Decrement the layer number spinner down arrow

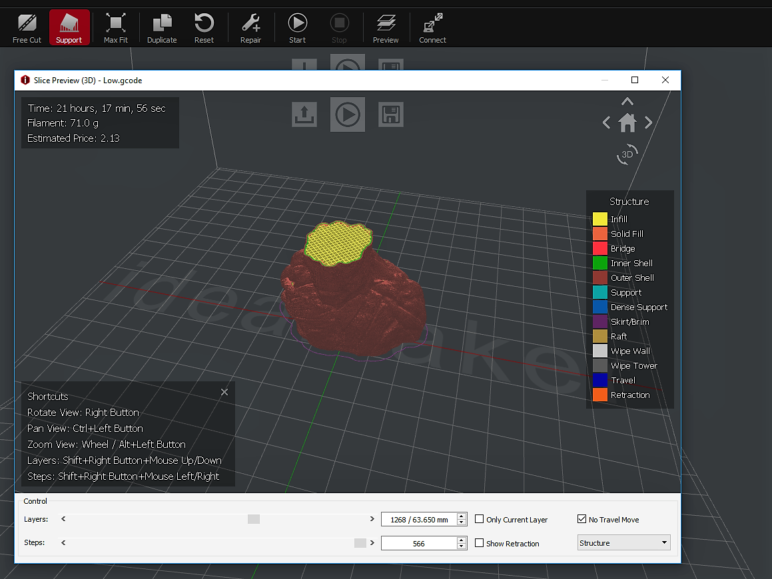pos(462,523)
